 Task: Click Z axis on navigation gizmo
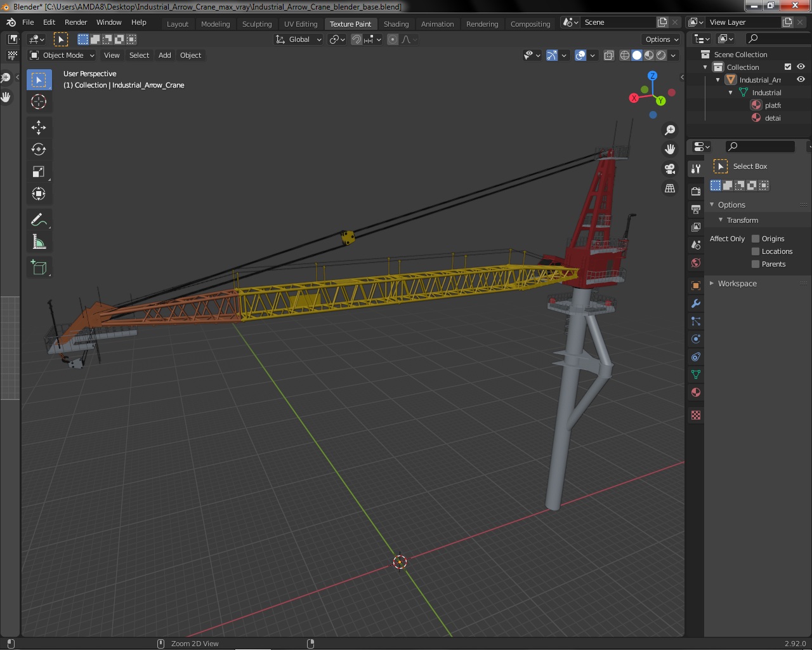click(x=652, y=76)
